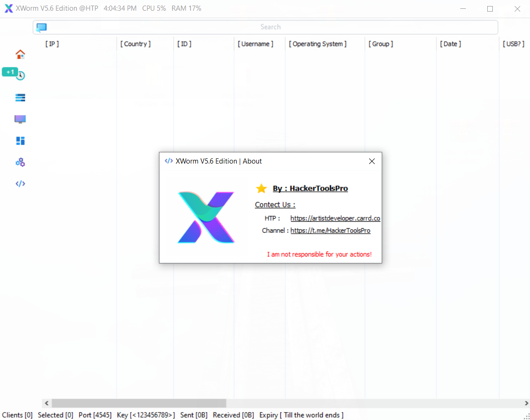Select the monitor screen icon in the sidebar
This screenshot has height=420, width=530.
click(x=20, y=119)
